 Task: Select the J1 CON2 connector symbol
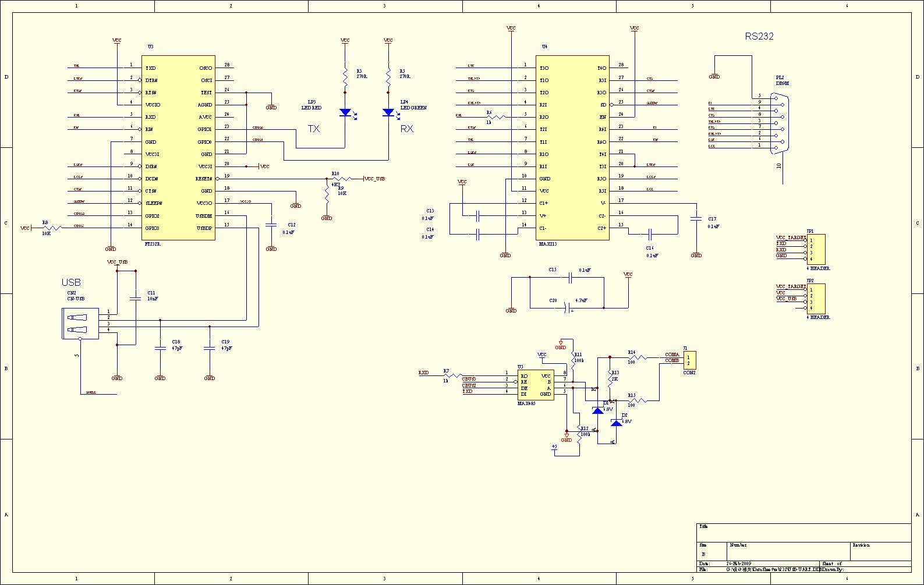[x=689, y=360]
